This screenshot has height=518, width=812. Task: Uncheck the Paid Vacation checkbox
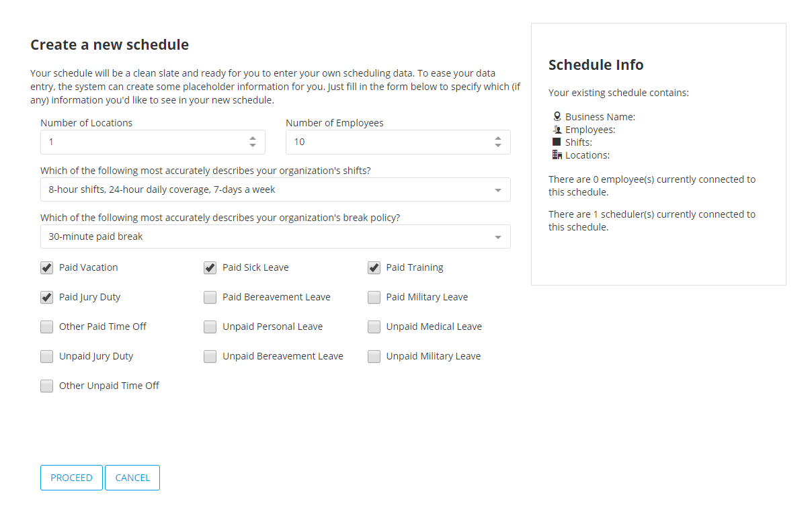(x=46, y=267)
